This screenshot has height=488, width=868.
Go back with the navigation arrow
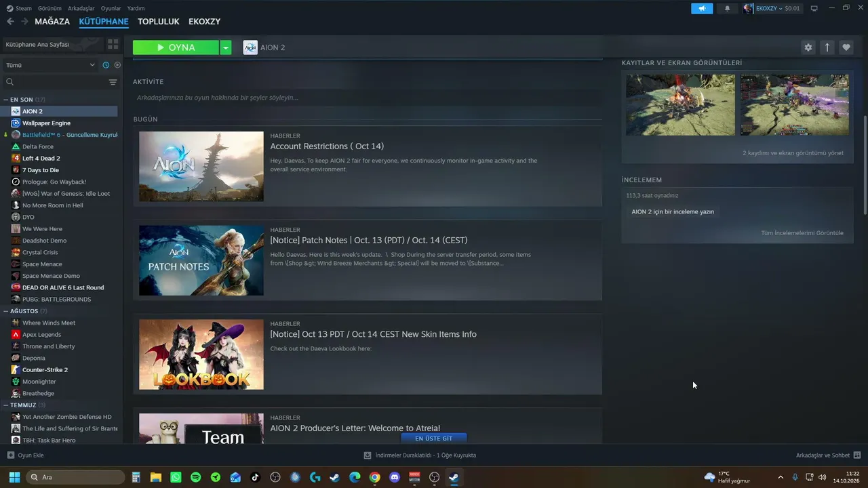[x=10, y=22]
